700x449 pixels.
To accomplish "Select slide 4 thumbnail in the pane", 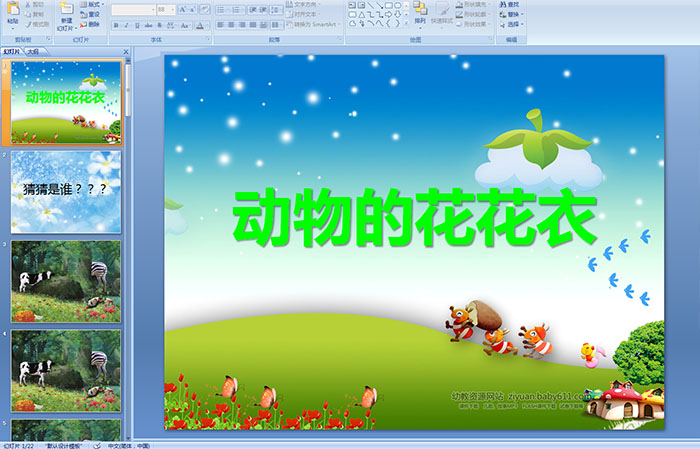I will coord(66,371).
